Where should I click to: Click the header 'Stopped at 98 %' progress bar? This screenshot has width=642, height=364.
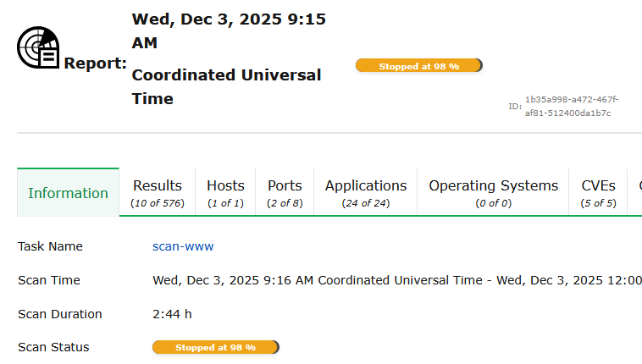(x=418, y=65)
